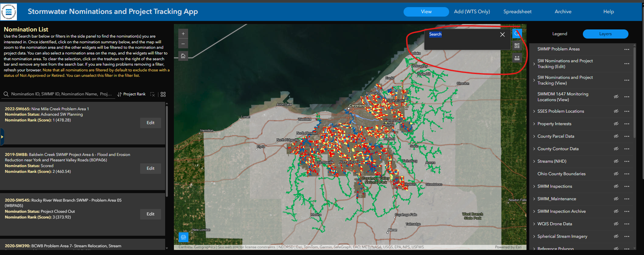The height and width of the screenshot is (255, 644).
Task: Open options menu for SWIM Inspections layer
Action: tap(627, 186)
